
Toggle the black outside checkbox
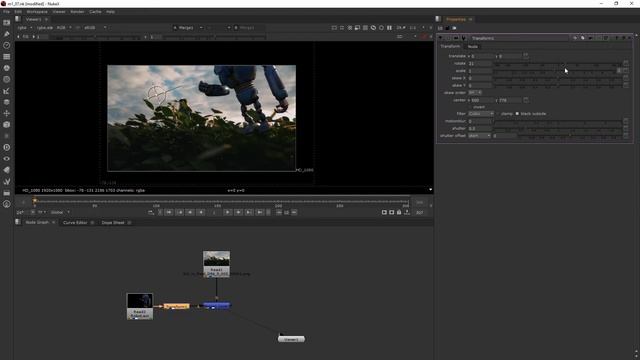pos(517,113)
